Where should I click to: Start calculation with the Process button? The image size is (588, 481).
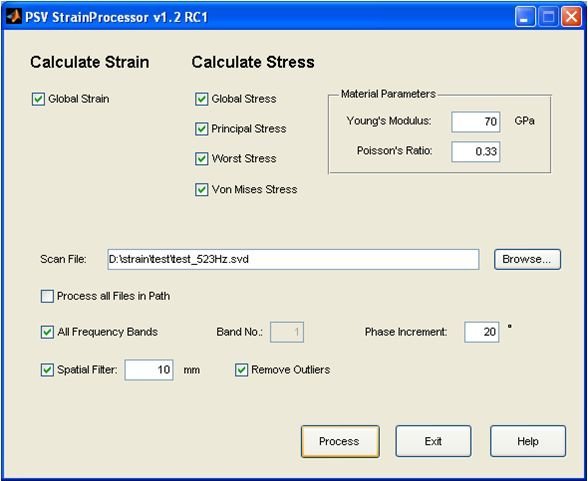(x=340, y=441)
